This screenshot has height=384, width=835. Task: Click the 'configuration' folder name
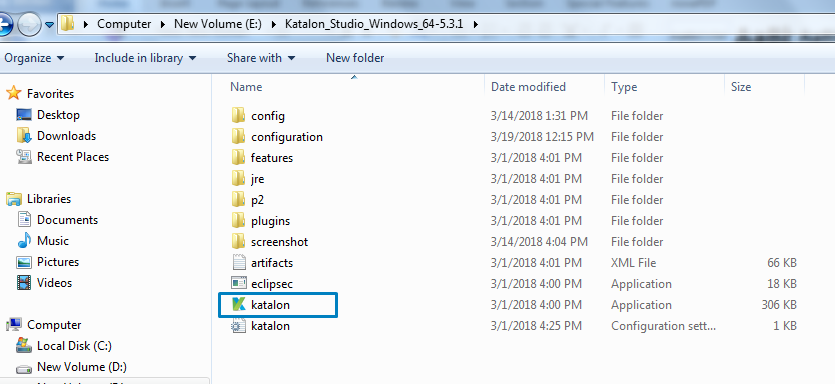(x=287, y=137)
